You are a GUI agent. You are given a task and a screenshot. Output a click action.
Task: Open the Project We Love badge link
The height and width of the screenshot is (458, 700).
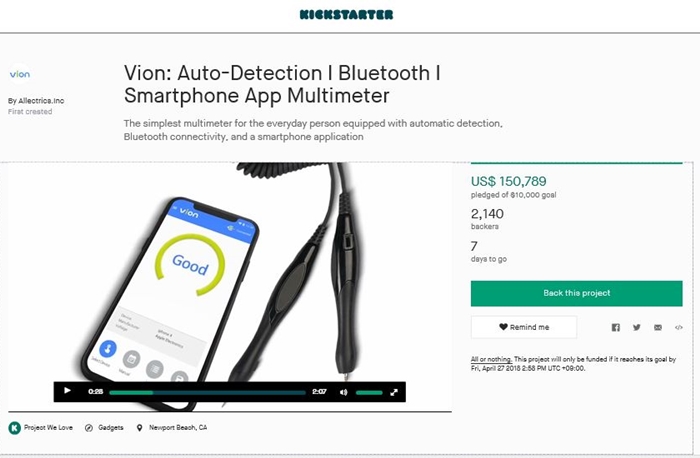(48, 428)
